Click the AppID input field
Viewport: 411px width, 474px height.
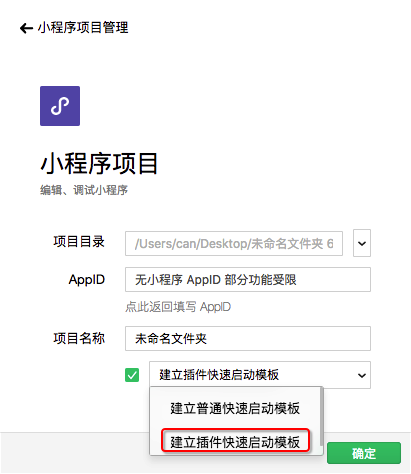pyautogui.click(x=248, y=279)
